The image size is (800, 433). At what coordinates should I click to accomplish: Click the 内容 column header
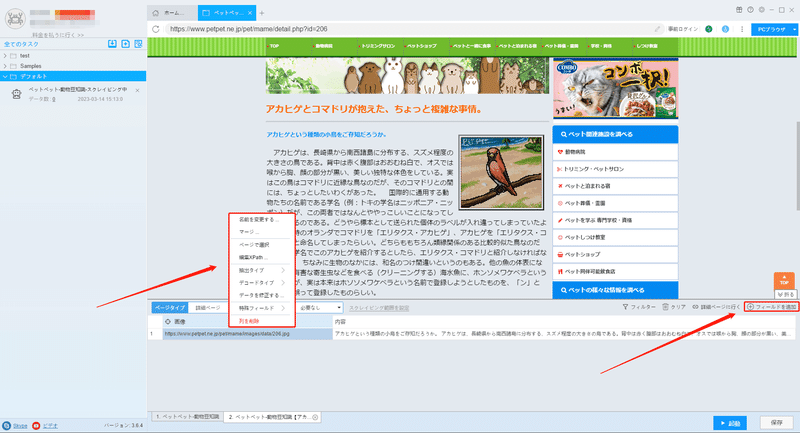point(564,322)
